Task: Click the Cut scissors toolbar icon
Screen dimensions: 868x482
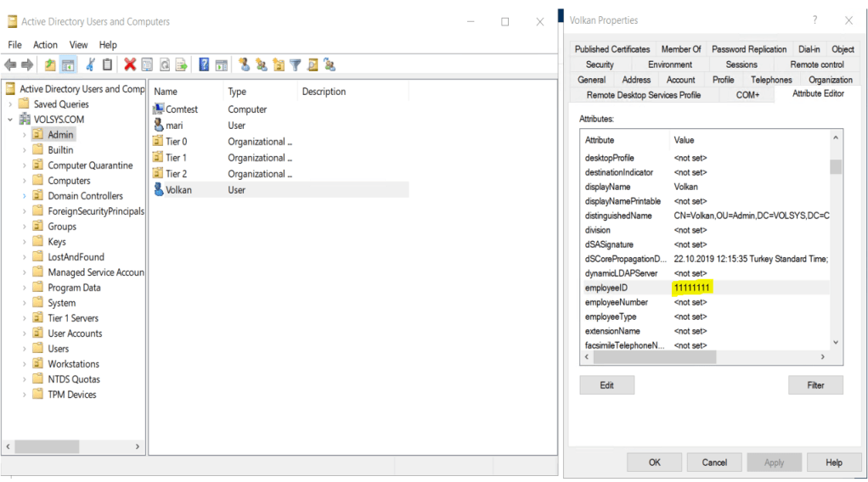Action: point(90,64)
